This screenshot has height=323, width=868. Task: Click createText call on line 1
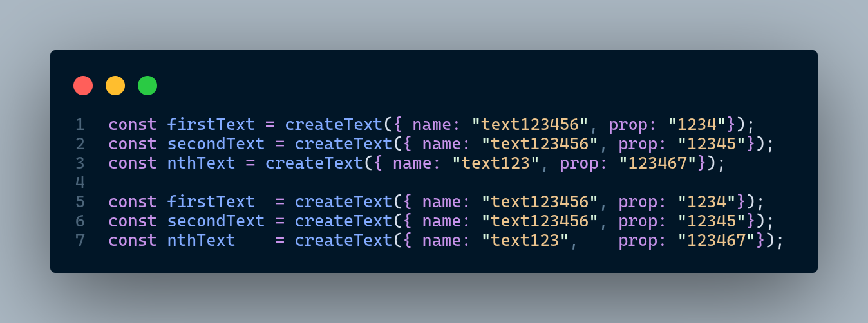(x=334, y=124)
